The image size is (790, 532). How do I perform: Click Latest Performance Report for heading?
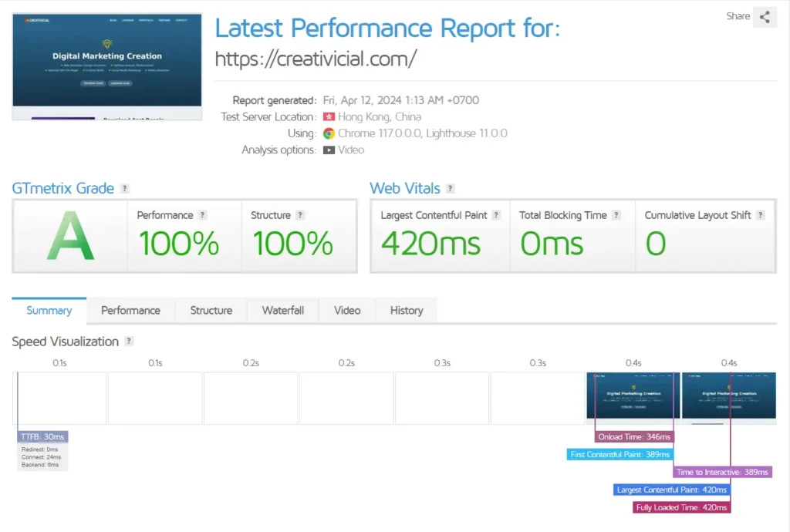point(387,29)
